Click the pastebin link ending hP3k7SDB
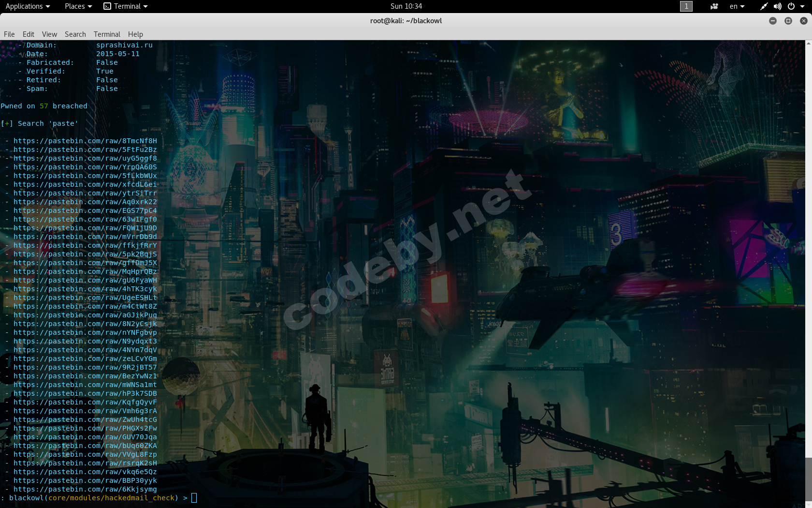 point(85,393)
